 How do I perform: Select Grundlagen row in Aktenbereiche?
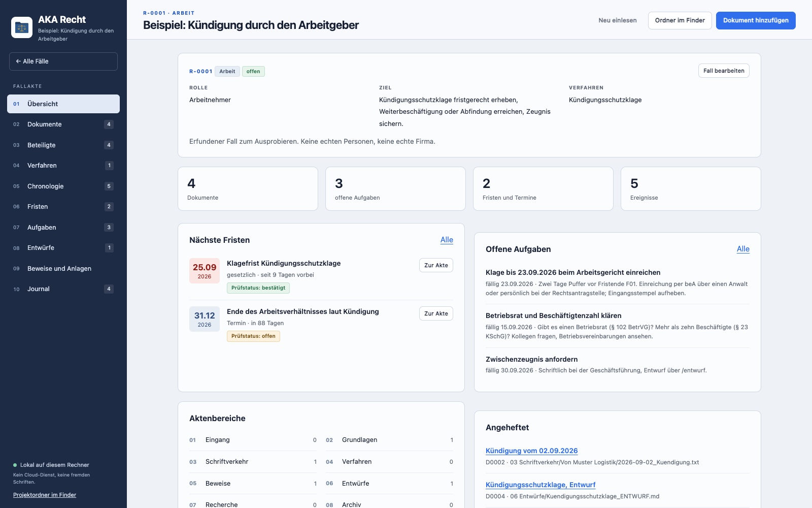[x=389, y=440]
